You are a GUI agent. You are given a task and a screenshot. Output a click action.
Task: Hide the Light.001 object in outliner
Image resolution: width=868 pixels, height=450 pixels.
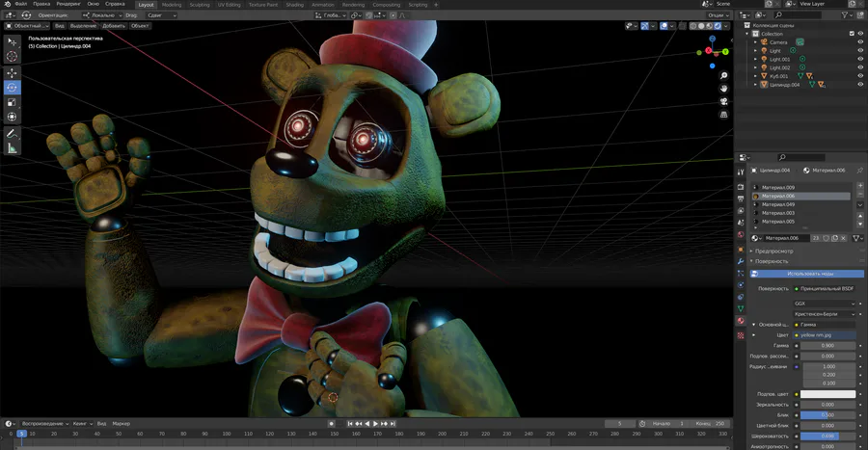click(860, 59)
